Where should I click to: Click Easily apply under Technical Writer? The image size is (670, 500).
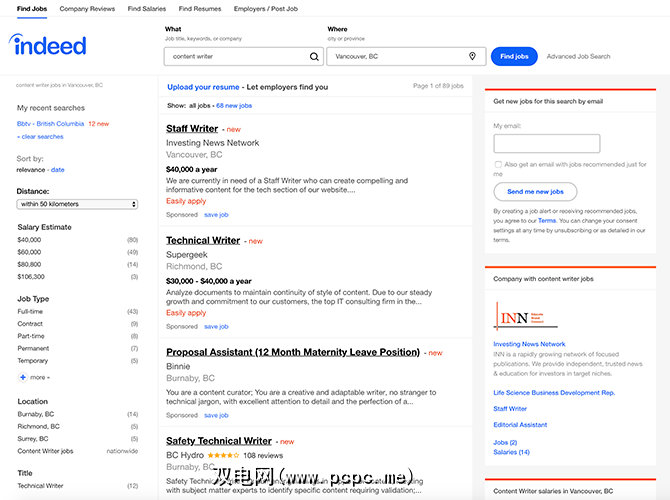tap(186, 313)
